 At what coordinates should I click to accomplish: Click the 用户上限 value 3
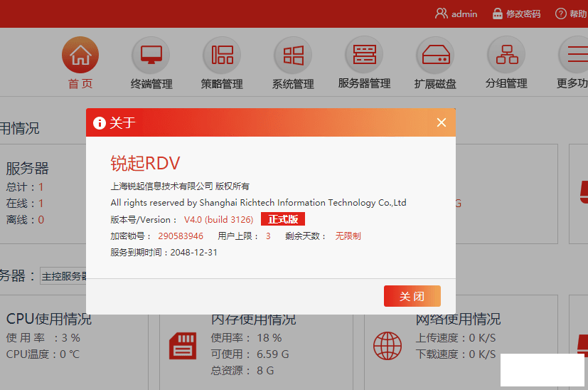[x=268, y=236]
